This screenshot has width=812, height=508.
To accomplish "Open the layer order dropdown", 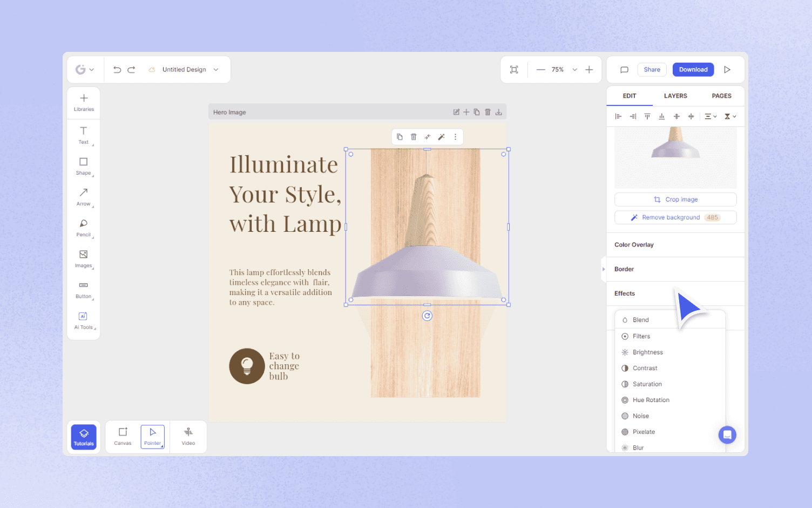I will [730, 117].
